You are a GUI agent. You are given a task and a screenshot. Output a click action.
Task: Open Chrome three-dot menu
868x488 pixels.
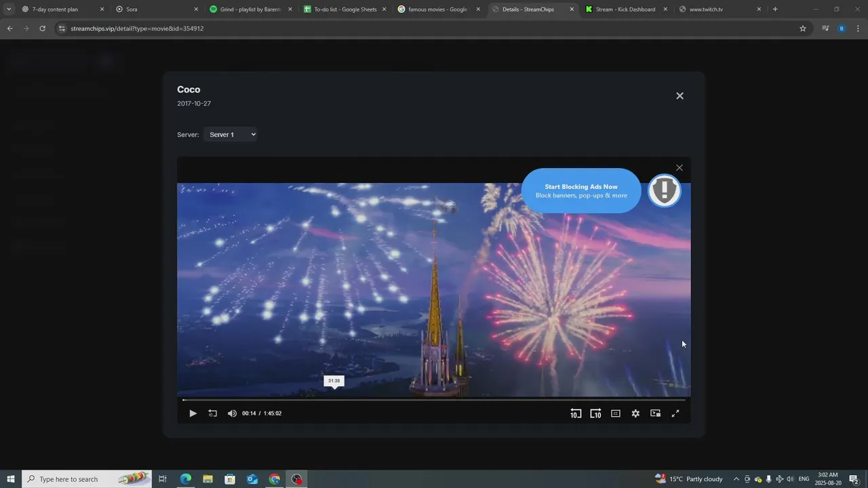[x=858, y=28]
